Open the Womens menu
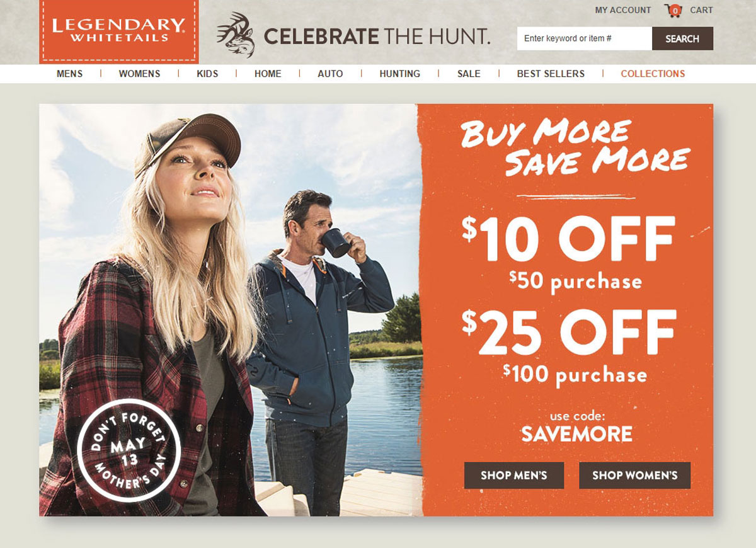Image resolution: width=756 pixels, height=548 pixels. 139,74
